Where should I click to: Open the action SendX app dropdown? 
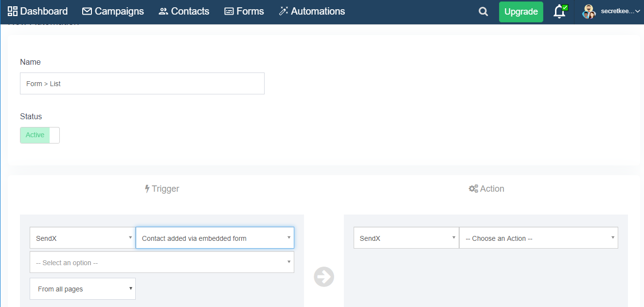tap(406, 238)
